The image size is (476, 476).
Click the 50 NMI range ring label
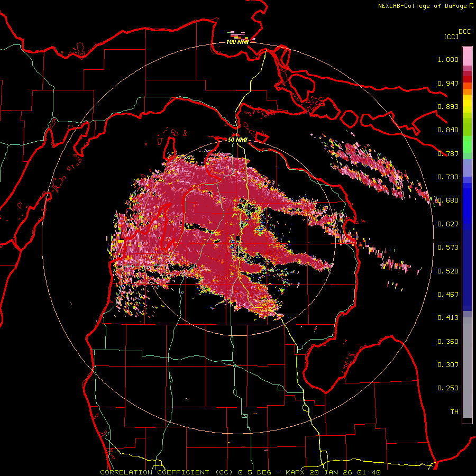tap(237, 140)
